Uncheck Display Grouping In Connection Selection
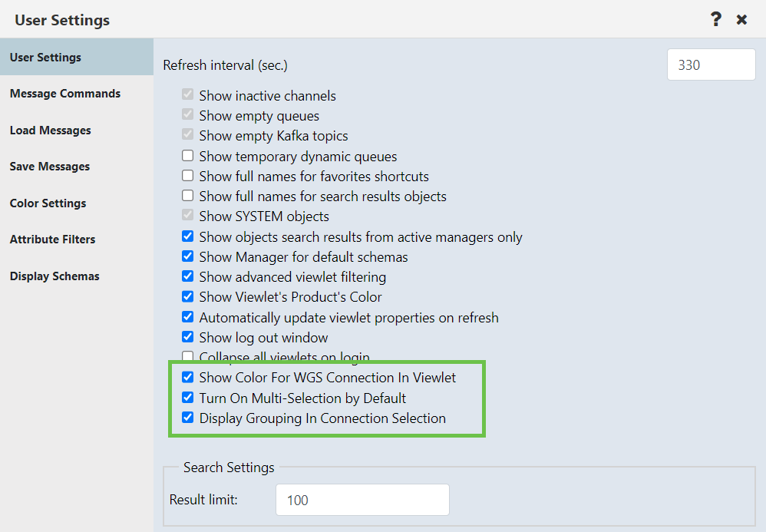766x532 pixels. (187, 418)
